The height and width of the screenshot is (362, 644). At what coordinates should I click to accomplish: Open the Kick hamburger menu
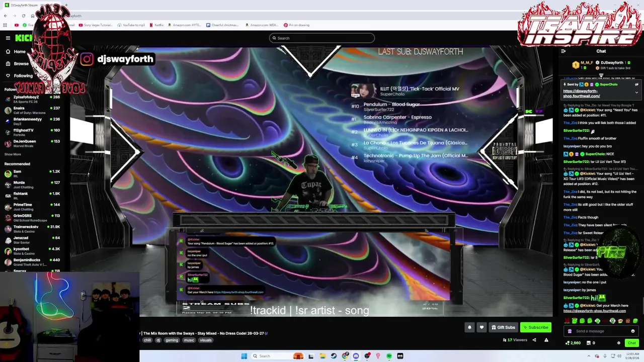point(8,38)
